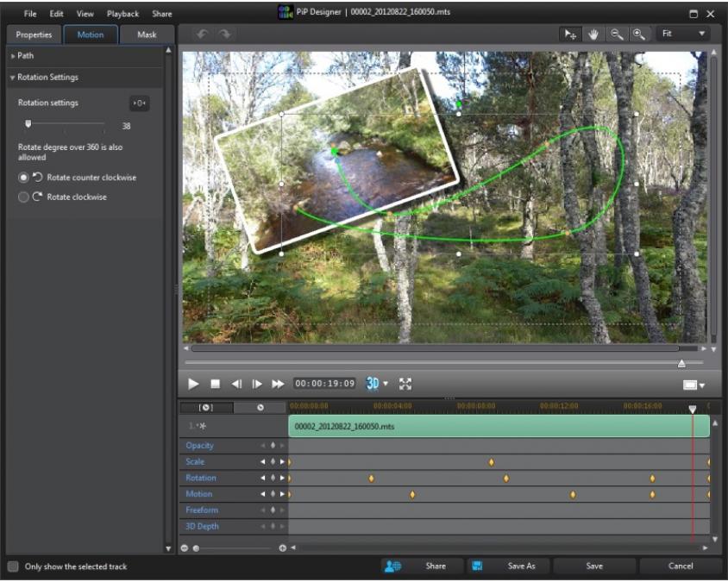Add a Scale keyframe diamond

[x=273, y=462]
